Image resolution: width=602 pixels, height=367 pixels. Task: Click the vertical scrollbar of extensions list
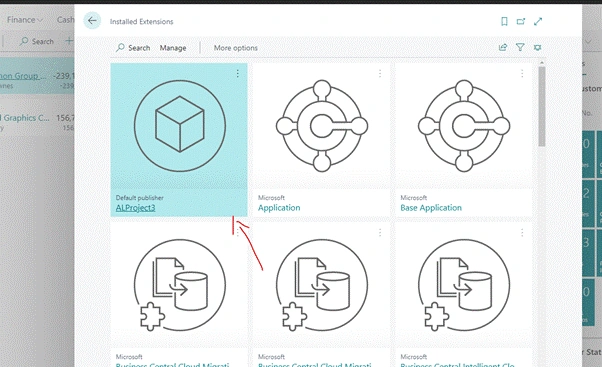542,107
